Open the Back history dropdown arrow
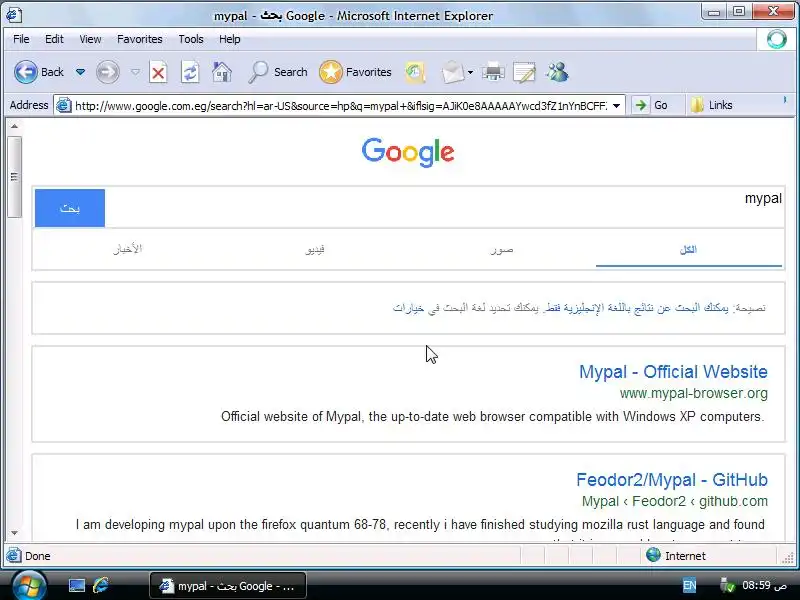 [x=80, y=72]
